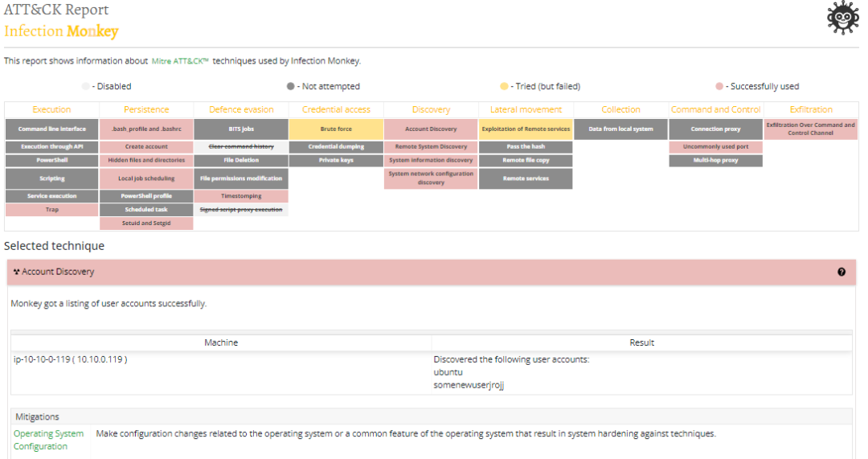Select the Command line interface technique
The height and width of the screenshot is (459, 868).
click(52, 129)
